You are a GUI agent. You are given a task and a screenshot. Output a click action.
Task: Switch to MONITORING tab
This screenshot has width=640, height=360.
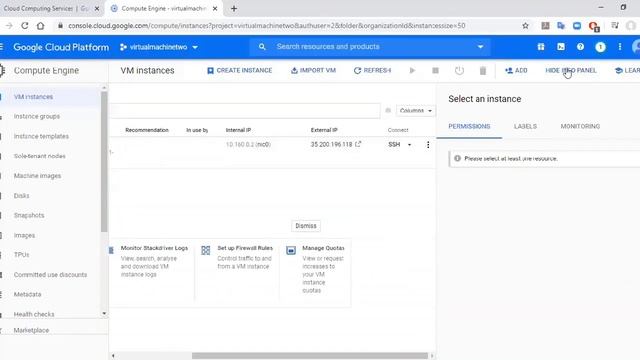click(580, 127)
